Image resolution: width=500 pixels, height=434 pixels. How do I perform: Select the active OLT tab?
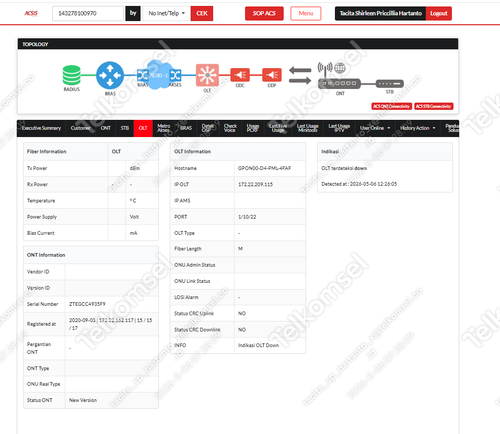[143, 128]
